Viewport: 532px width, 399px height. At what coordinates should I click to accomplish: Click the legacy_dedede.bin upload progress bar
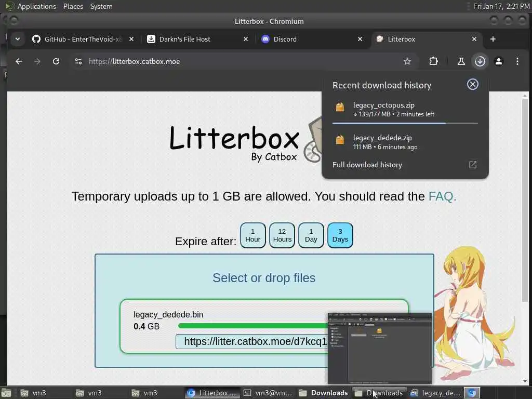click(253, 326)
